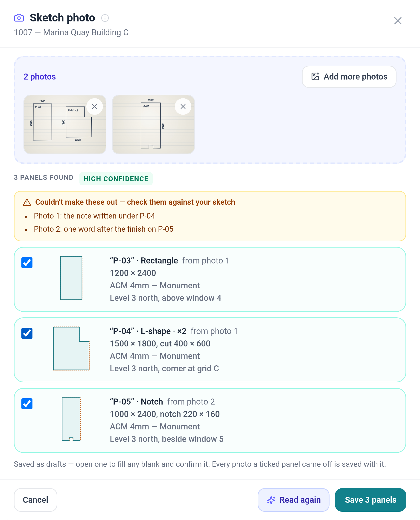Image resolution: width=420 pixels, height=520 pixels.
Task: Select the P-04 L-shape preview drawing
Action: point(71,348)
